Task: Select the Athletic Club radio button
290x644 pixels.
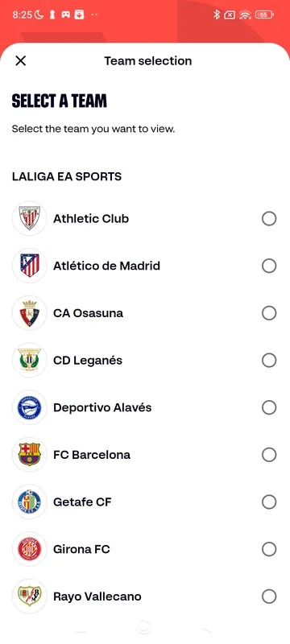Action: 269,219
